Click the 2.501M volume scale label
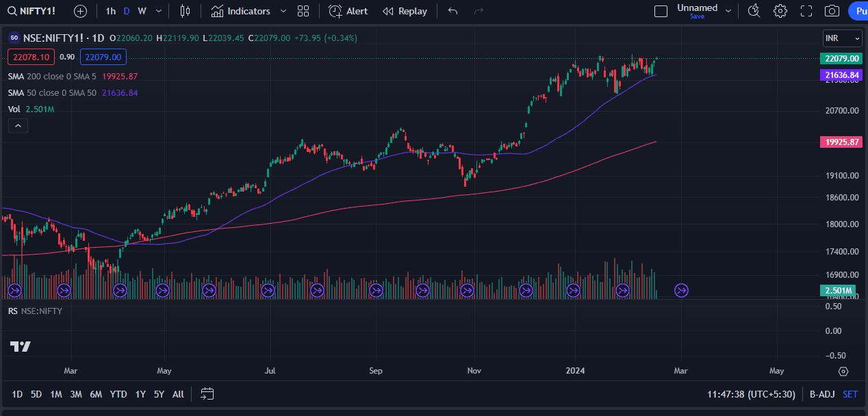Screen dimensions: 868x416 point(839,291)
